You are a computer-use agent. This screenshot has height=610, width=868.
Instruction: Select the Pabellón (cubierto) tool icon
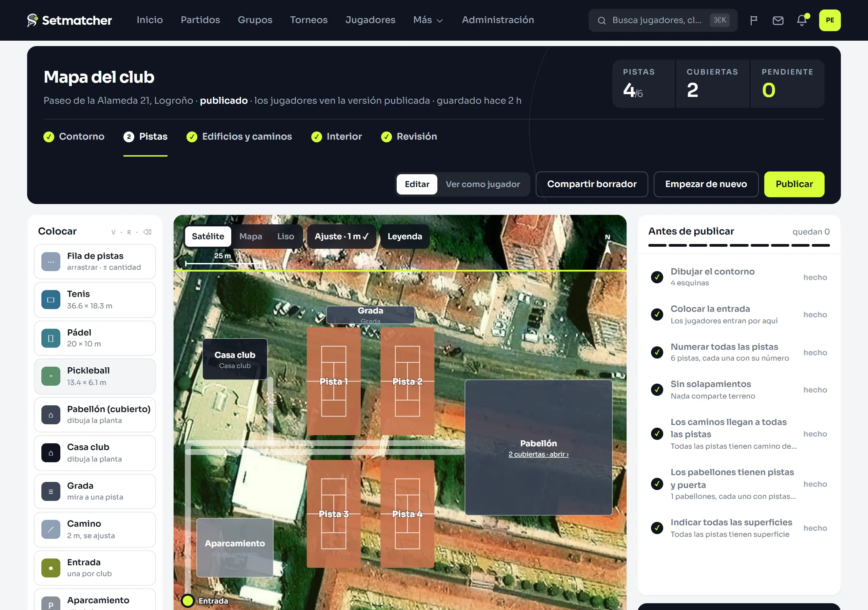point(51,414)
